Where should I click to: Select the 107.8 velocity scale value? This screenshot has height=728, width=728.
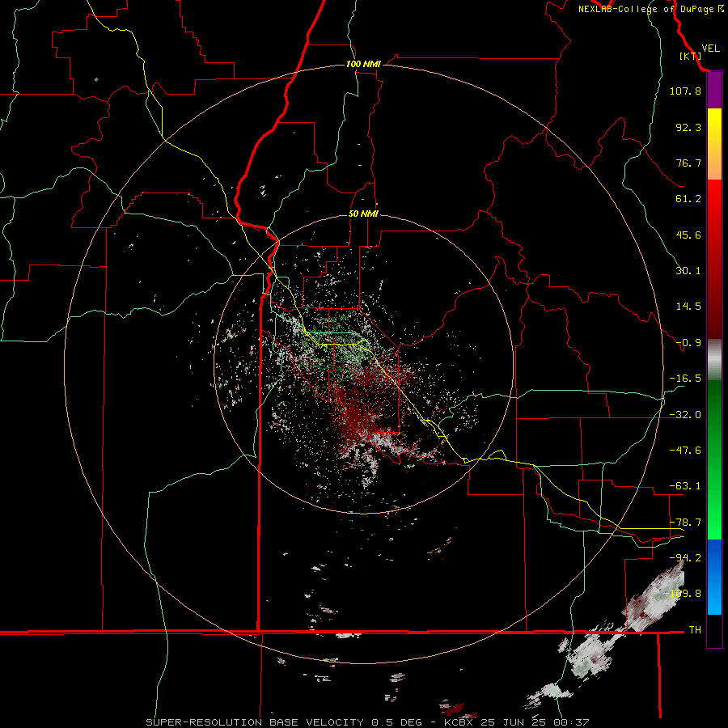click(685, 91)
